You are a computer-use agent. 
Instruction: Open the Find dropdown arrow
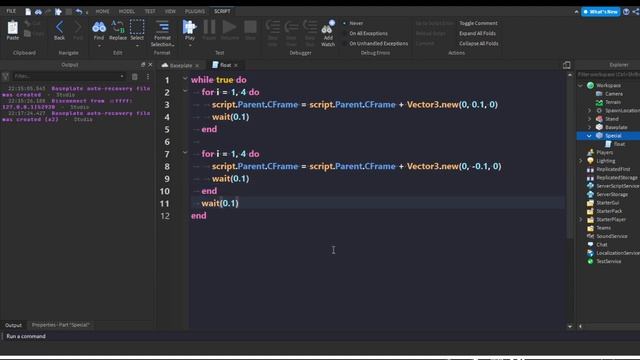(99, 45)
